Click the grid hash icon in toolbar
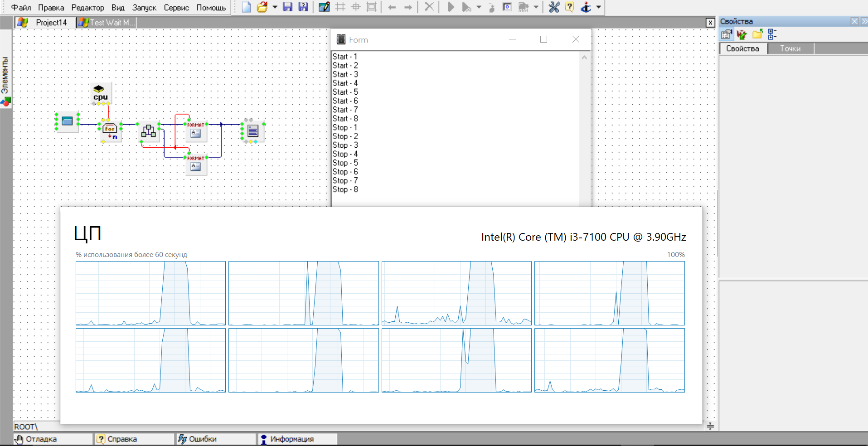868x446 pixels. point(340,7)
